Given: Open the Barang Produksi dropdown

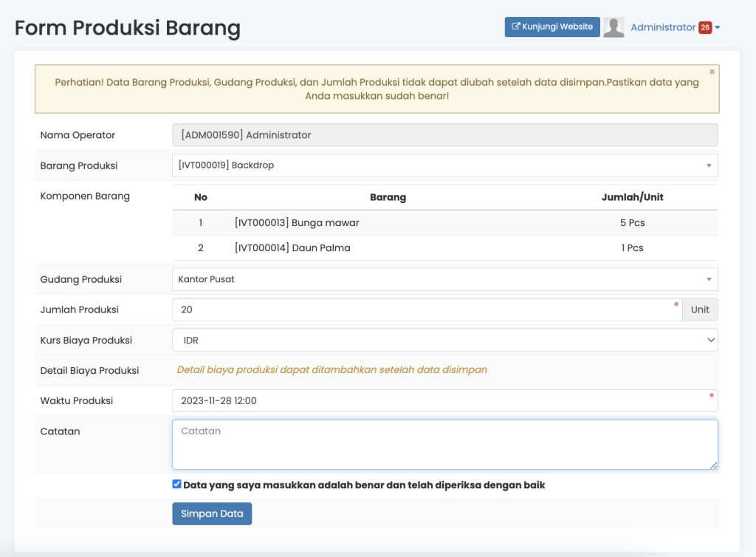Looking at the screenshot, I should pos(444,165).
